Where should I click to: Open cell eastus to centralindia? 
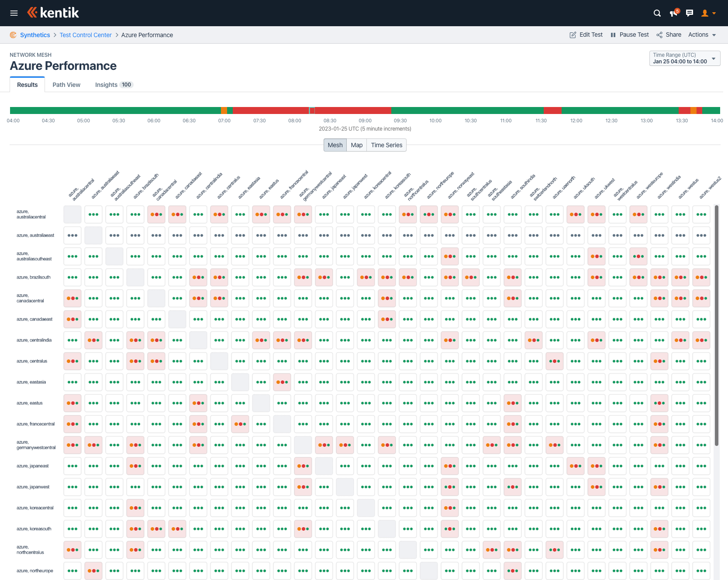pyautogui.click(x=198, y=403)
